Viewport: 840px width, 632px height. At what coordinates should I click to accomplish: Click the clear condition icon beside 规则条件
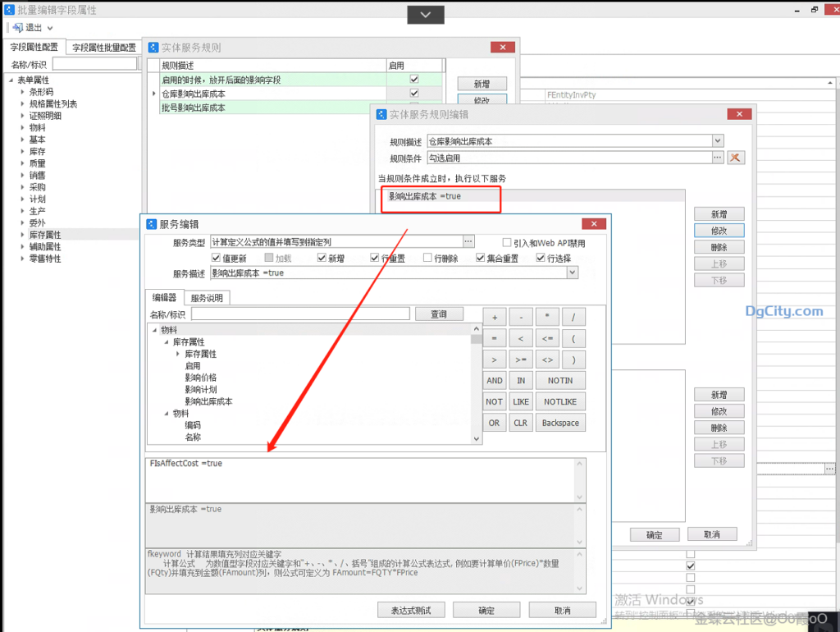tap(736, 158)
